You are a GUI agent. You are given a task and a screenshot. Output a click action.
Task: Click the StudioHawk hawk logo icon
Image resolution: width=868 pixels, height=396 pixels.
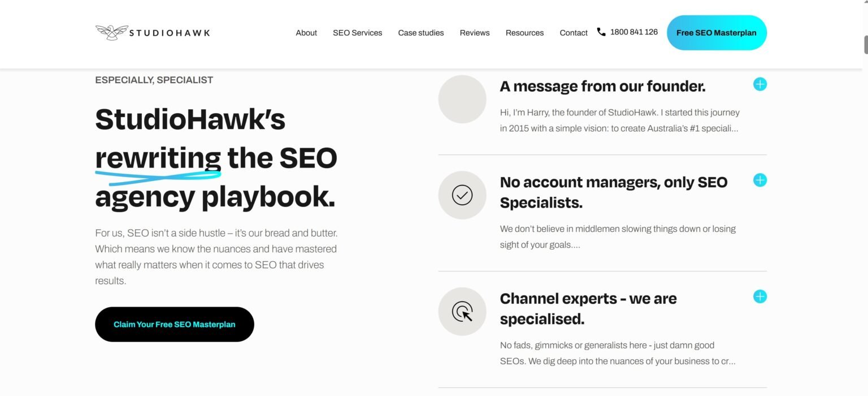pos(111,33)
